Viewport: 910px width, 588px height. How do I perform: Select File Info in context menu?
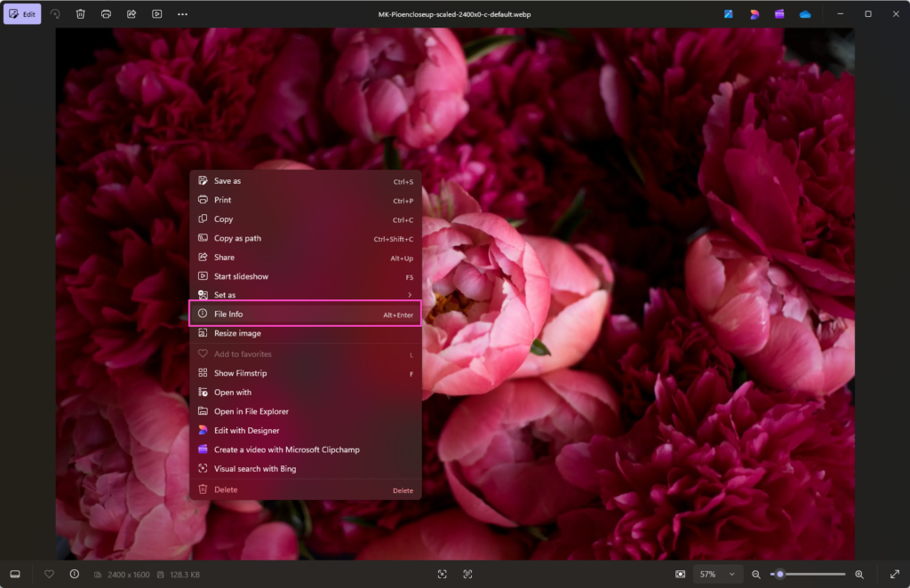tap(306, 314)
